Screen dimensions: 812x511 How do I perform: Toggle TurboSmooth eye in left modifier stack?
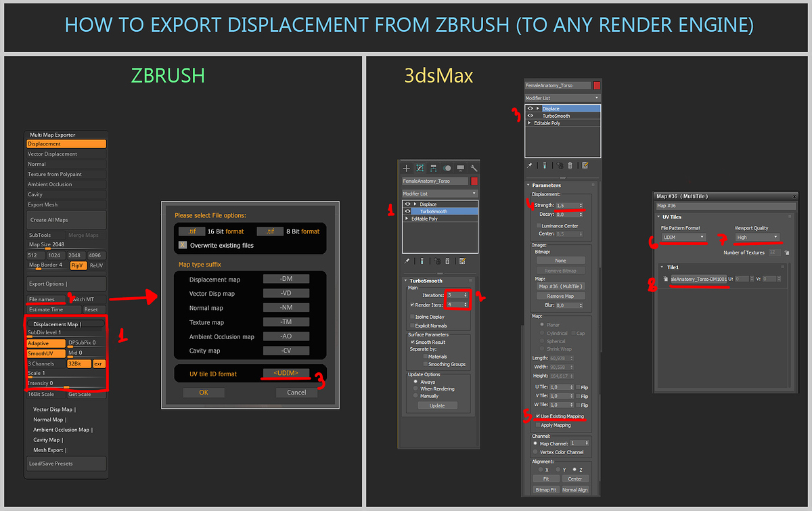pos(407,211)
